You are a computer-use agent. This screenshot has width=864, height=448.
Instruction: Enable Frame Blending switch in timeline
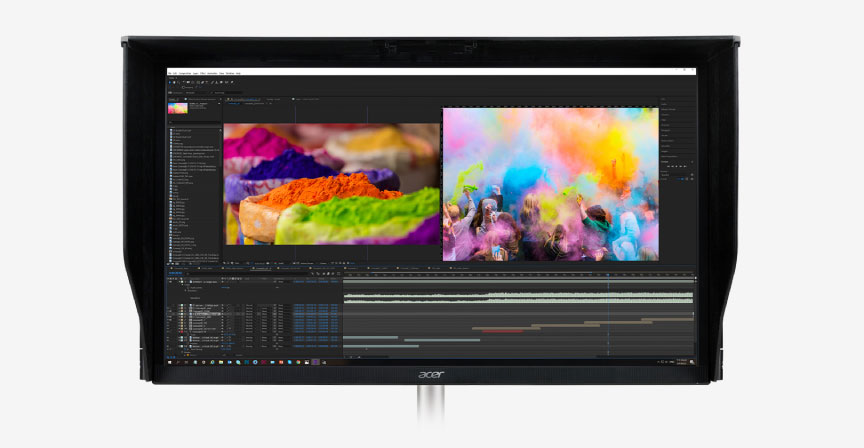pos(328,273)
